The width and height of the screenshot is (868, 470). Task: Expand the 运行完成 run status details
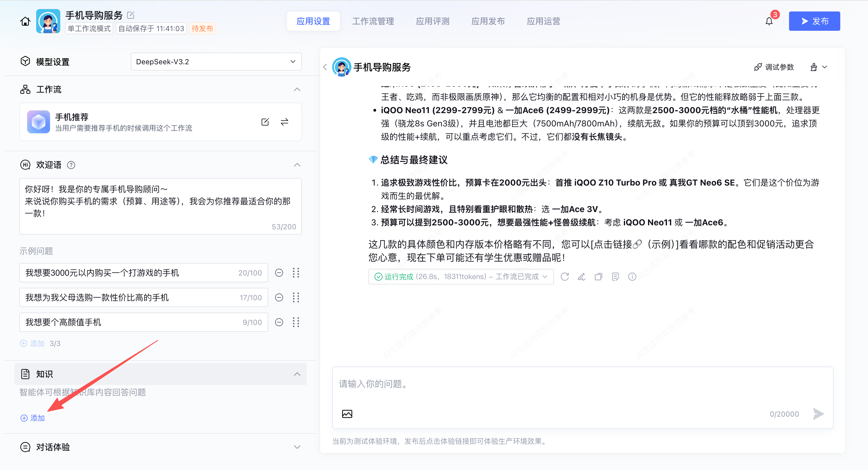[x=461, y=276]
